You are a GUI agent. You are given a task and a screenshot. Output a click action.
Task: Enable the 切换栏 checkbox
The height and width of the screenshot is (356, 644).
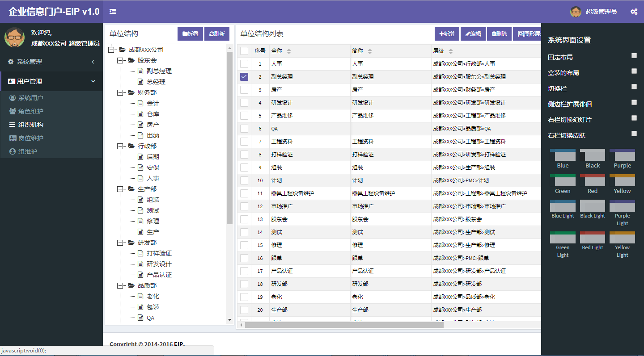pyautogui.click(x=634, y=87)
